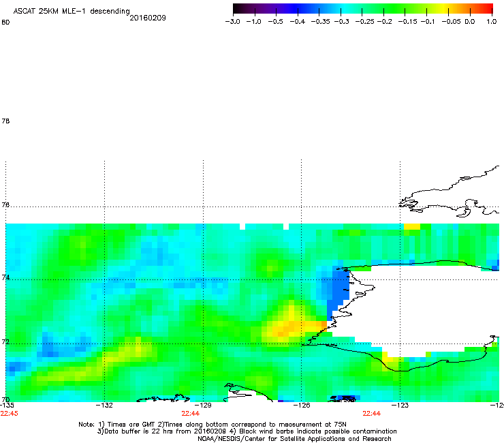Pick the red end of the color bar

pos(487,8)
